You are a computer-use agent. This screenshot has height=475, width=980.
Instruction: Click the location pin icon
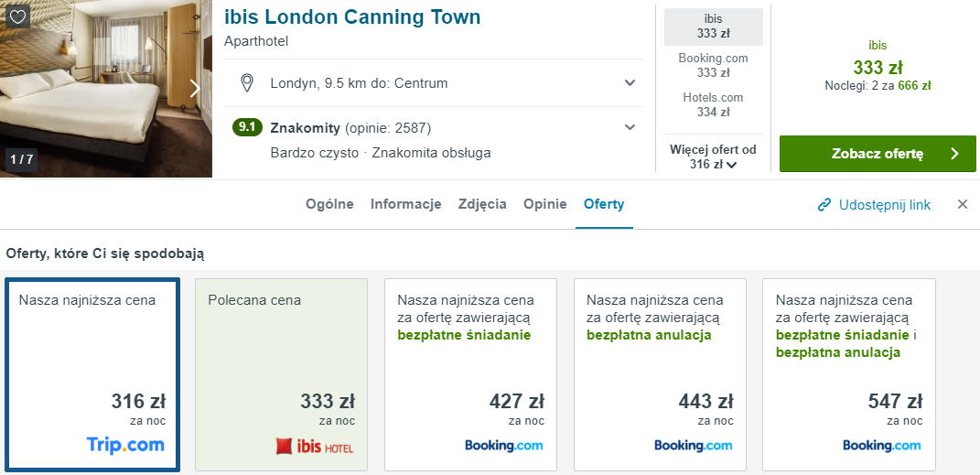pos(246,83)
